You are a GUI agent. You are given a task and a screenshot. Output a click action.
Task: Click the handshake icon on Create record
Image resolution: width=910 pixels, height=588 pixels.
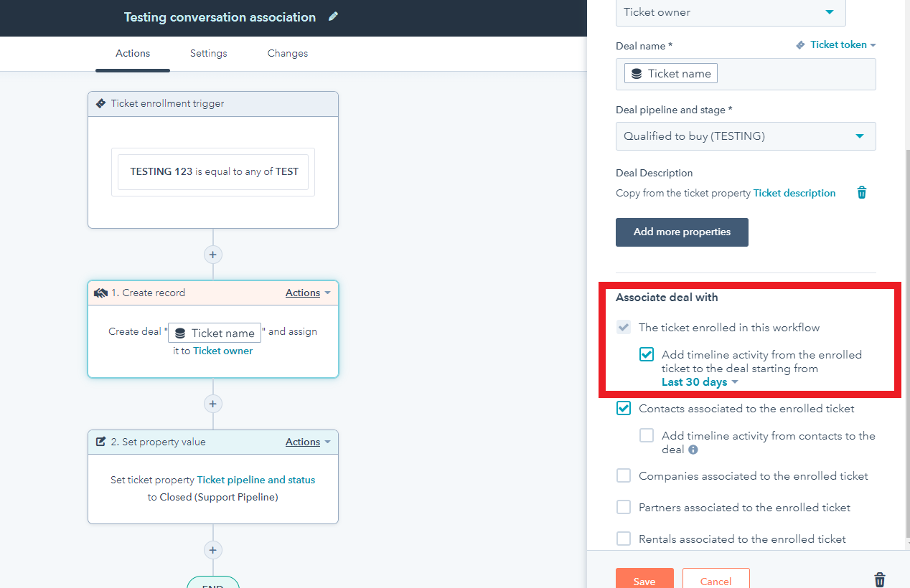[x=101, y=293]
